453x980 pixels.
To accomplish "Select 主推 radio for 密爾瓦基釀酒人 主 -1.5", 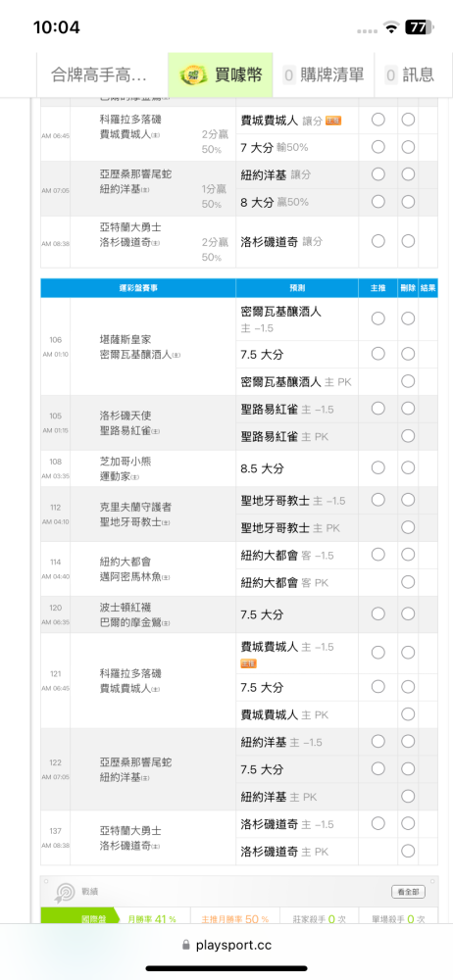I will pyautogui.click(x=377, y=318).
